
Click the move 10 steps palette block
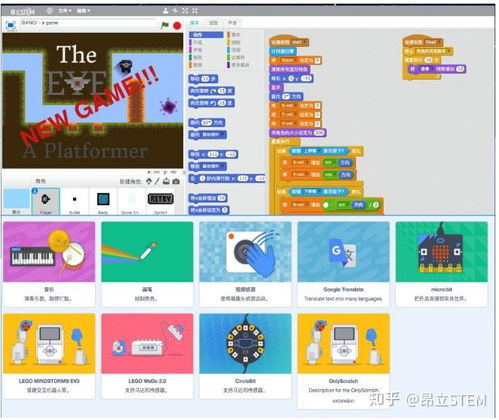pyautogui.click(x=203, y=79)
